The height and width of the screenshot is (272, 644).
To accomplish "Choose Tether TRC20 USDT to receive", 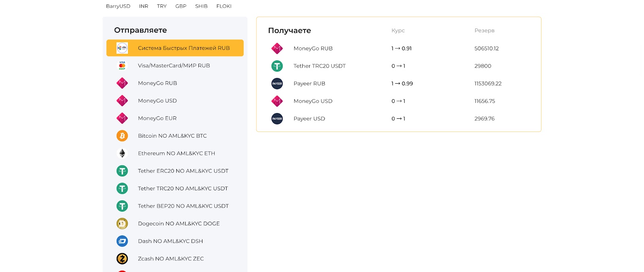I will [398, 66].
